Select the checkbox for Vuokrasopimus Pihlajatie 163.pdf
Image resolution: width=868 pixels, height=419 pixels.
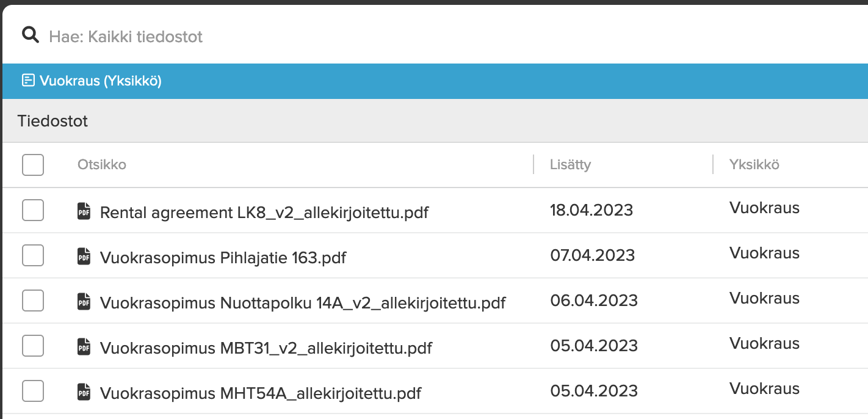pos(33,255)
